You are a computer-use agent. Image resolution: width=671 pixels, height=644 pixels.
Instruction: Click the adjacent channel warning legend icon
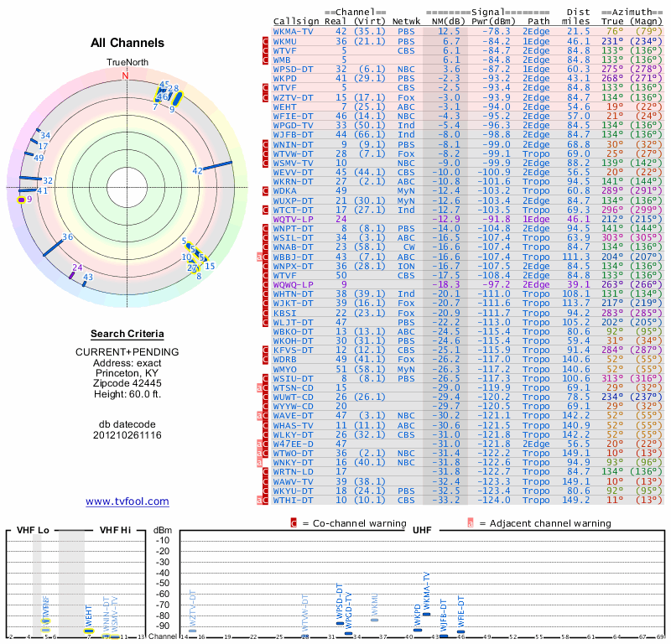click(x=471, y=522)
